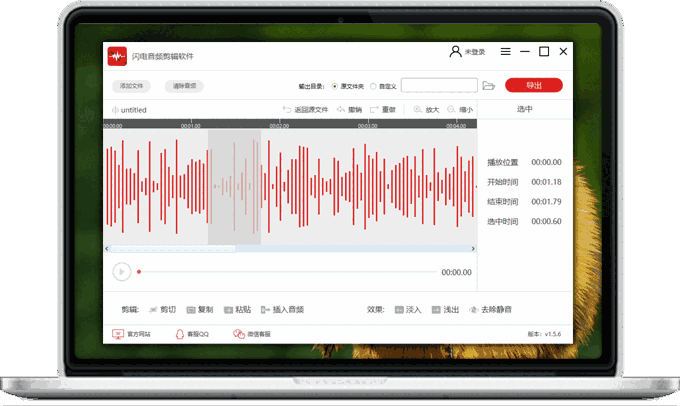Click the red playback progress handle
Screen dimensions: 680x406
139,272
